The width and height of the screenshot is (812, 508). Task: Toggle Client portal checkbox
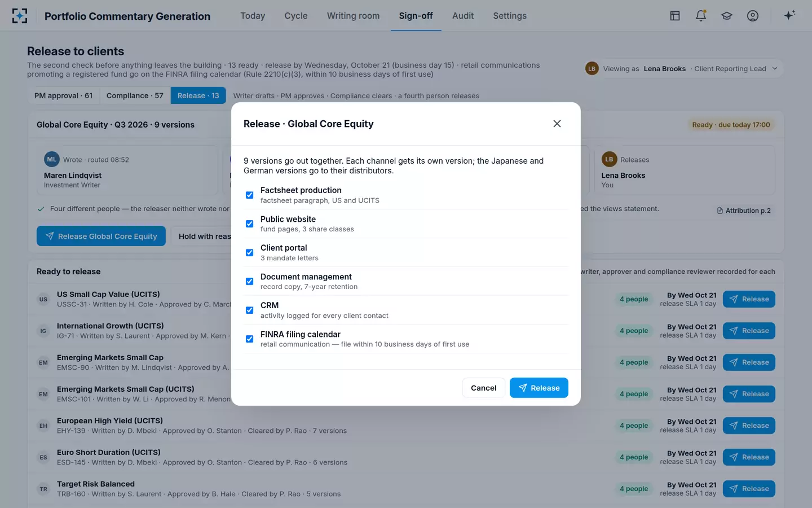(x=249, y=253)
